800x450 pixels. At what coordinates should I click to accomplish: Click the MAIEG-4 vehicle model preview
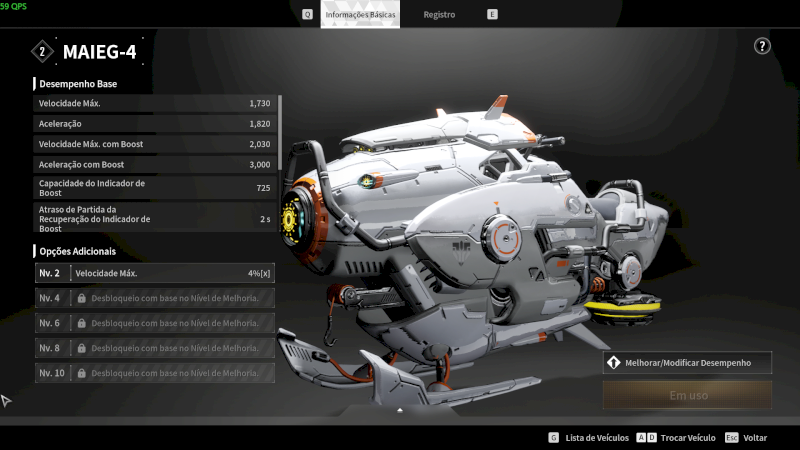[x=474, y=250]
